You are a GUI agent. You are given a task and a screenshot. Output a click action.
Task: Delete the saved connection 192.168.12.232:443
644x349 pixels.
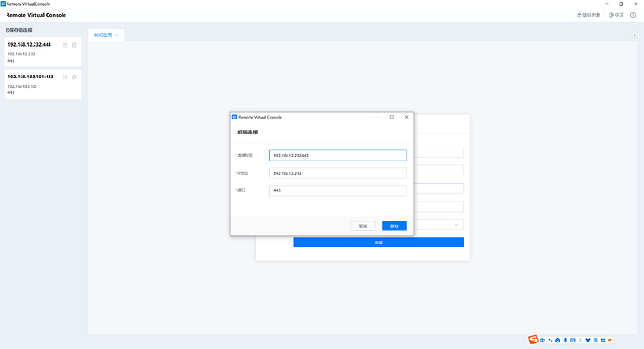[x=74, y=45]
